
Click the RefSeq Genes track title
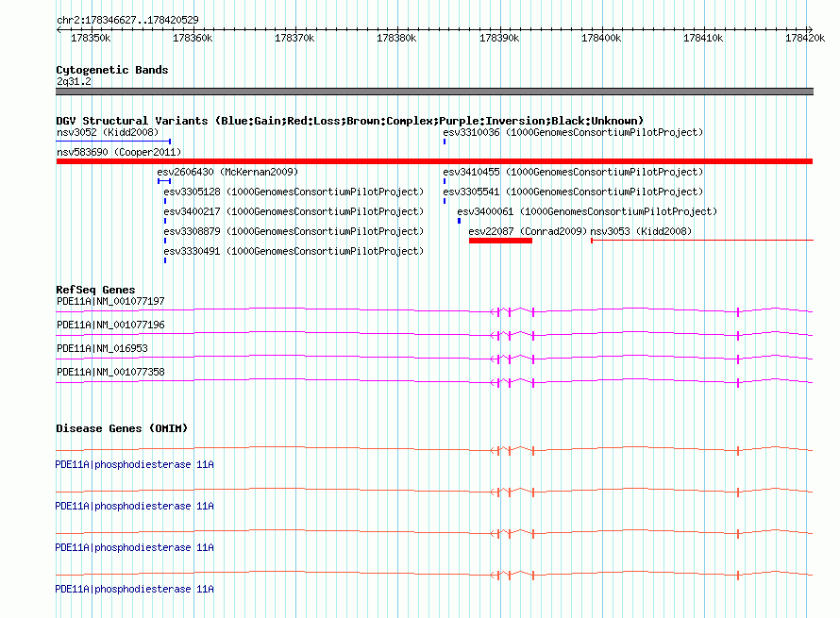(95, 290)
